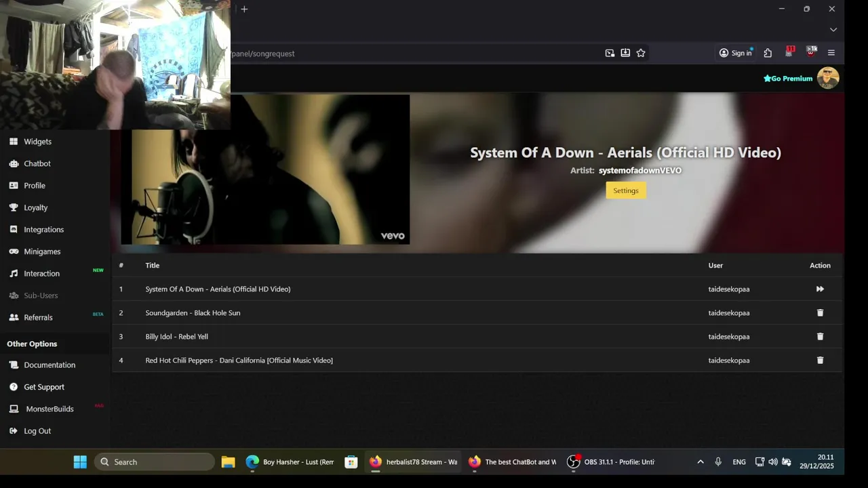Click the Widgets grid icon
868x488 pixels.
[14, 142]
